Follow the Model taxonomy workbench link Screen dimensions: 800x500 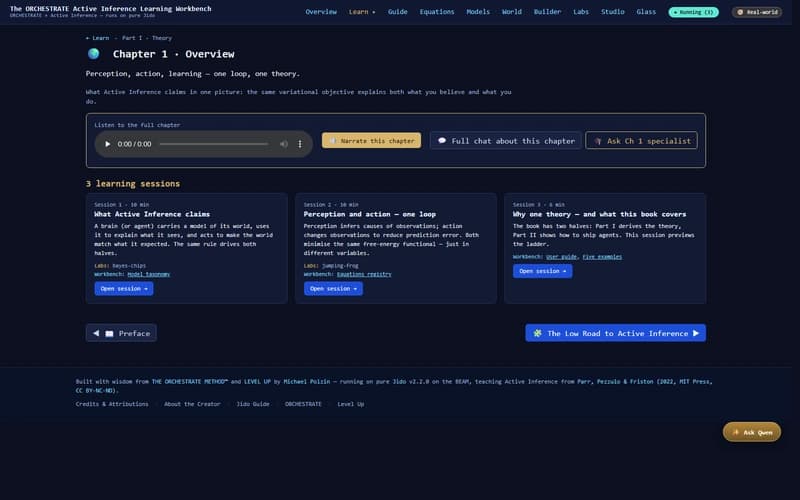pyautogui.click(x=148, y=273)
